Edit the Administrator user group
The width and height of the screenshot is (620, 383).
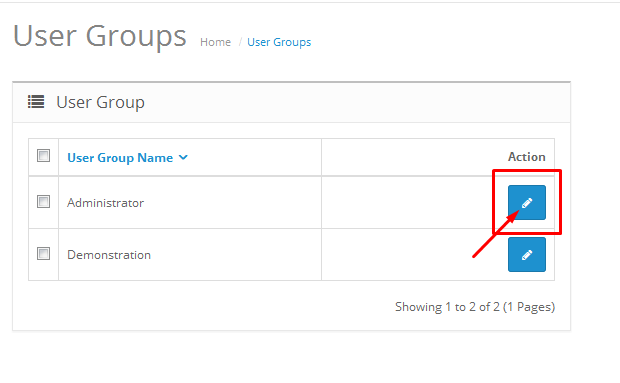(527, 202)
